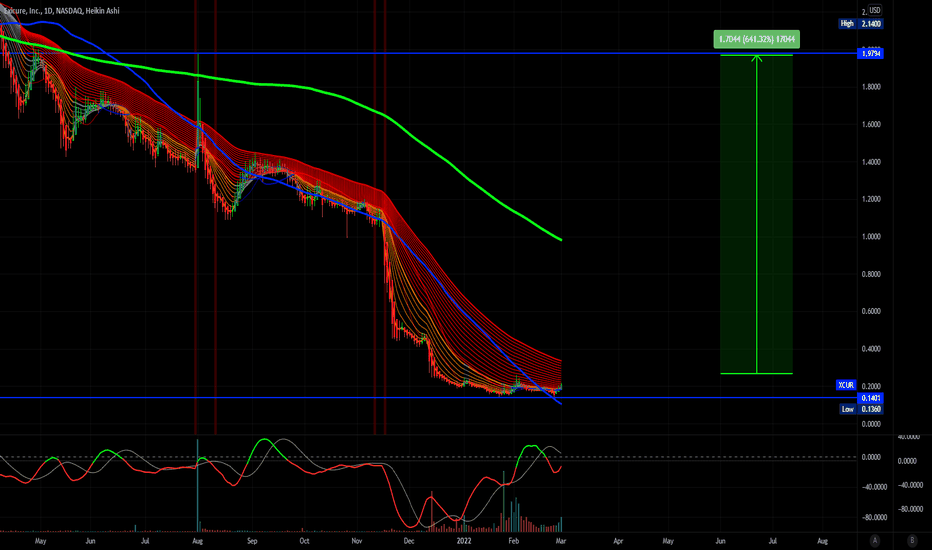932x550 pixels.
Task: Click the Apr label on the time axis
Action: point(618,541)
